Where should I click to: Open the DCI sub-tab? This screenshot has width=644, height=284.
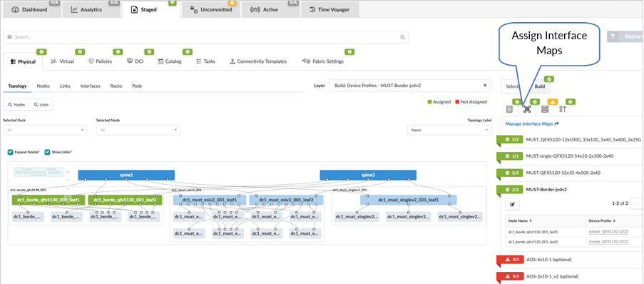click(x=135, y=61)
